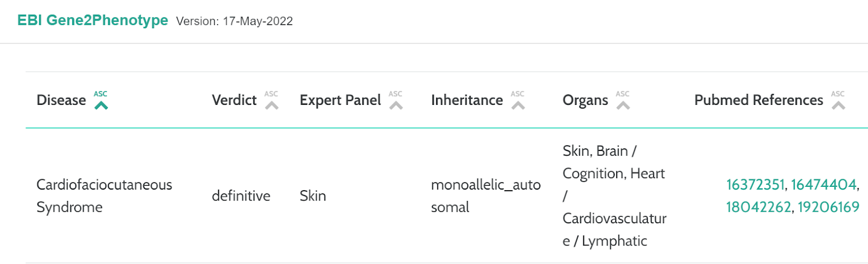Image resolution: width=868 pixels, height=264 pixels.
Task: Open Pubmed reference 16474404
Action: [x=824, y=185]
